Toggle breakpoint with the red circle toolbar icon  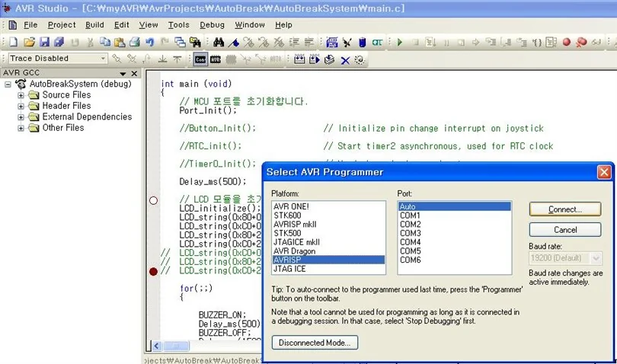click(566, 42)
